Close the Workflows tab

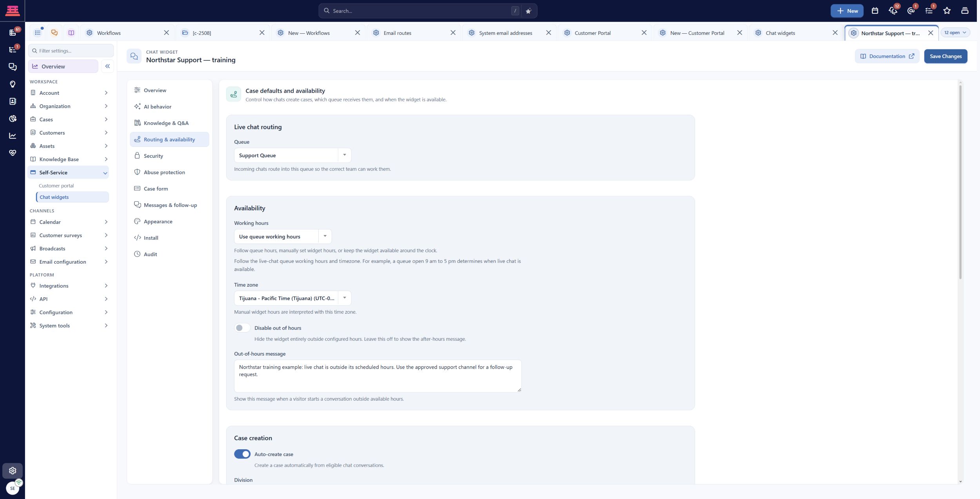[x=167, y=33]
